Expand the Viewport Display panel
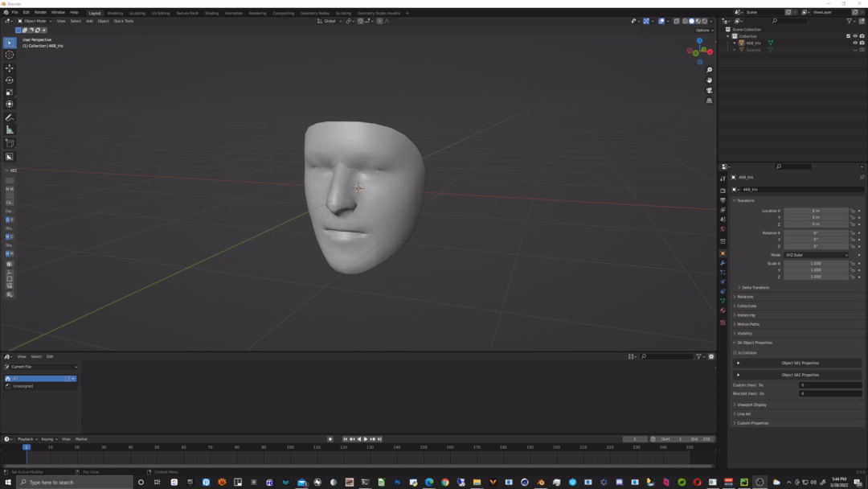Image resolution: width=868 pixels, height=489 pixels. point(751,405)
